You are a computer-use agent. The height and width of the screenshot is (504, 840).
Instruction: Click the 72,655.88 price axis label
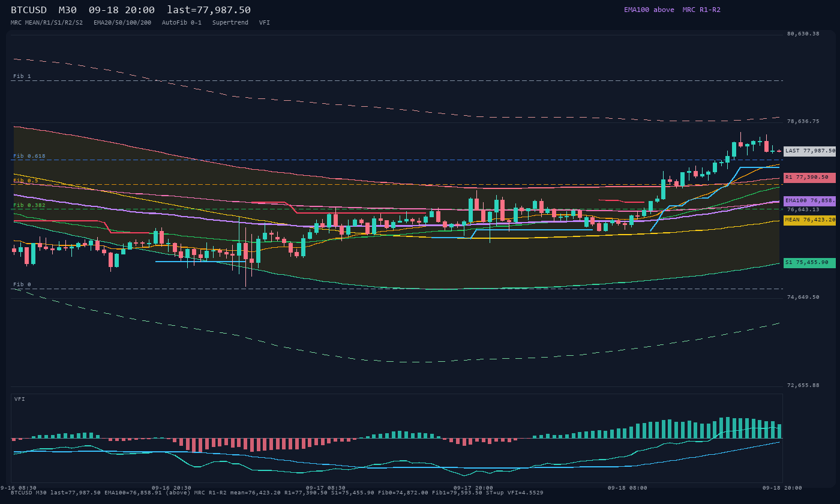point(803,385)
